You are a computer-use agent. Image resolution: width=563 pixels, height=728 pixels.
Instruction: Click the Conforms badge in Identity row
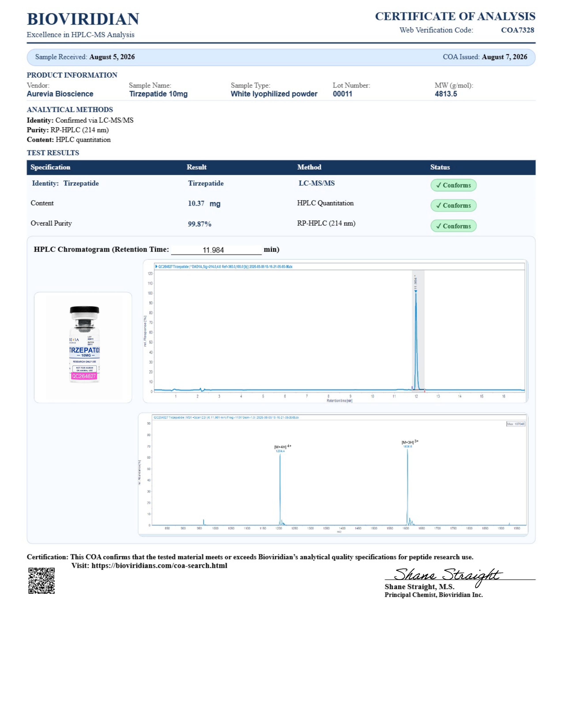(x=453, y=185)
